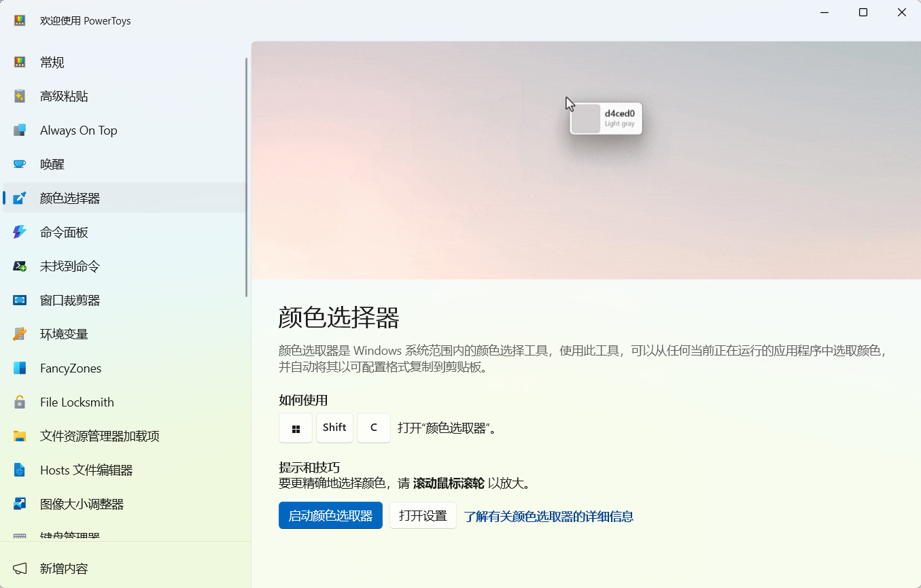Click the d4ced0 color swatch preview

tap(586, 119)
